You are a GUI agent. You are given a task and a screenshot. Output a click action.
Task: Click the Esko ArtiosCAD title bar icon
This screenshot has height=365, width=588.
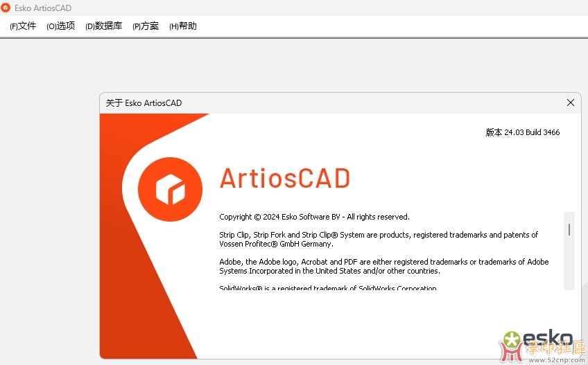point(6,8)
